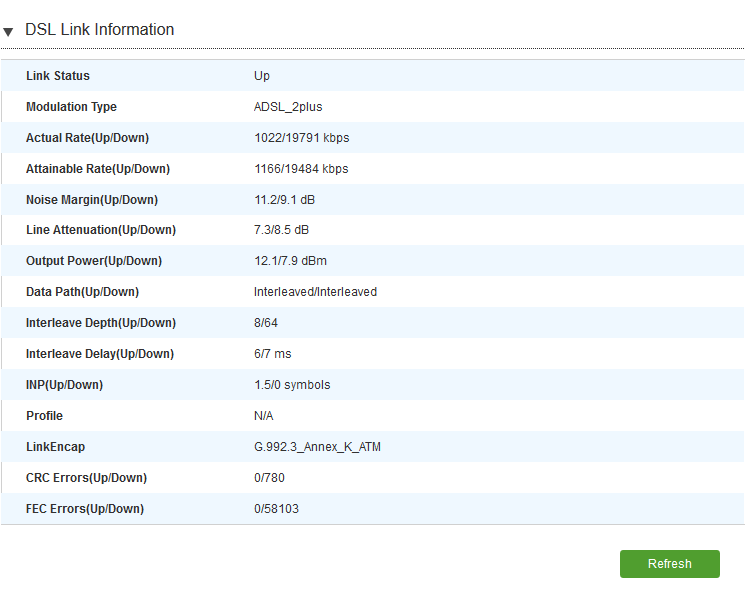This screenshot has height=599, width=745.
Task: Click the Interleave Delay(Up/Down) label
Action: click(x=100, y=354)
